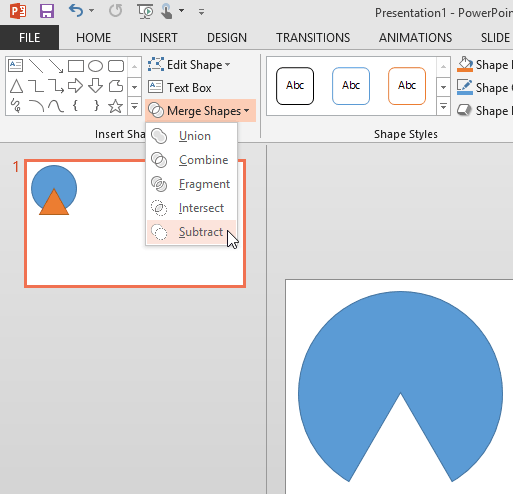The image size is (513, 494).
Task: Select the Rectangle shape
Action: 76,66
